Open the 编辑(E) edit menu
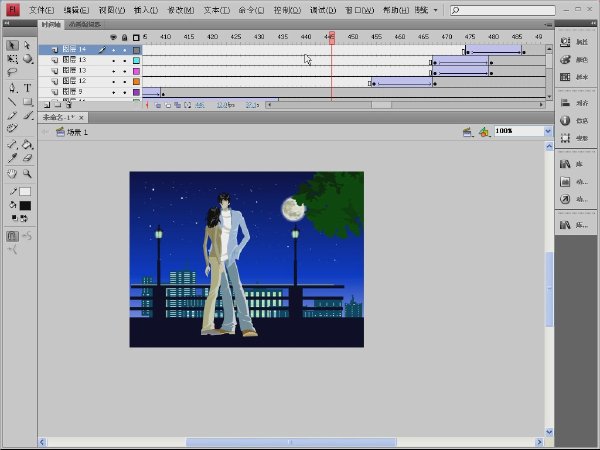Viewport: 600px width, 450px height. [76, 10]
